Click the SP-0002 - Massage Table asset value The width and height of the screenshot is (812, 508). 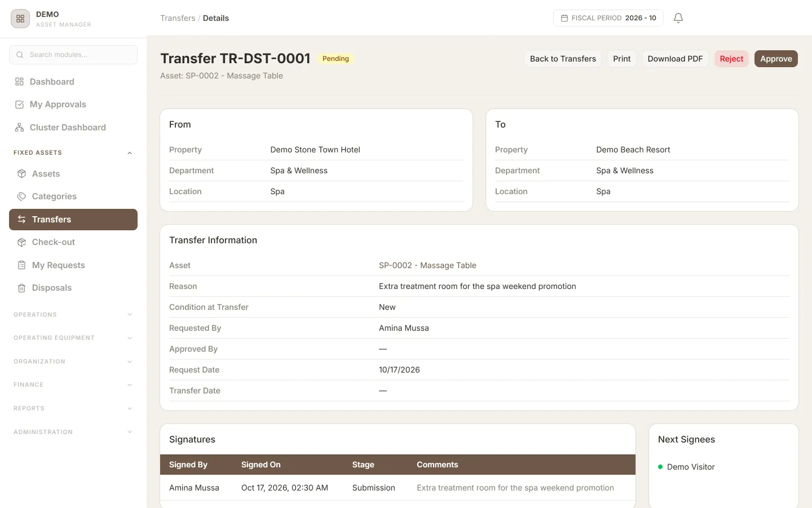point(427,265)
